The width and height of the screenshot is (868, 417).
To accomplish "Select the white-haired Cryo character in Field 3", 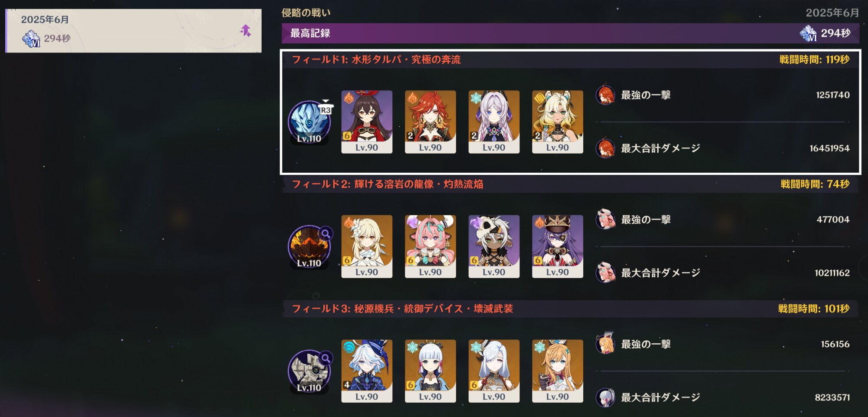I will click(494, 371).
